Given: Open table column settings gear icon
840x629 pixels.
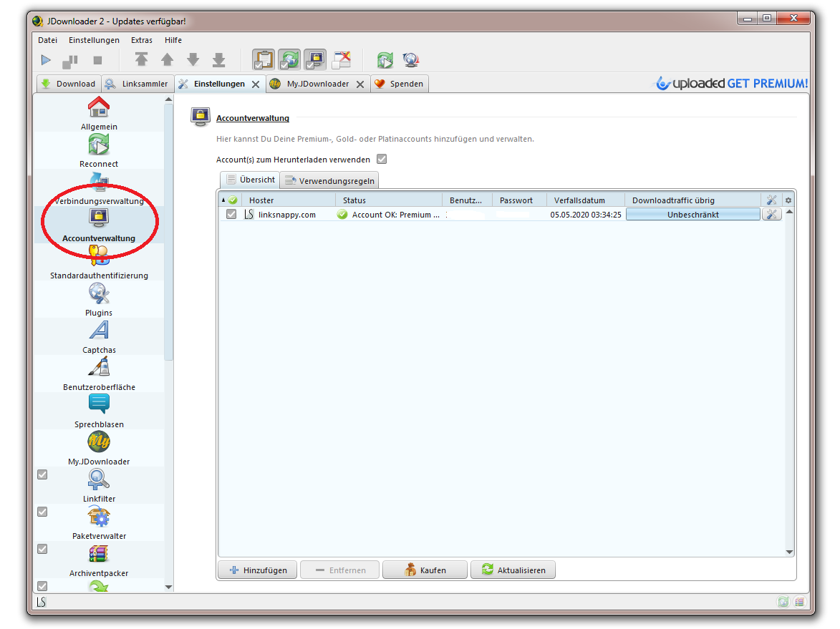Looking at the screenshot, I should point(788,200).
